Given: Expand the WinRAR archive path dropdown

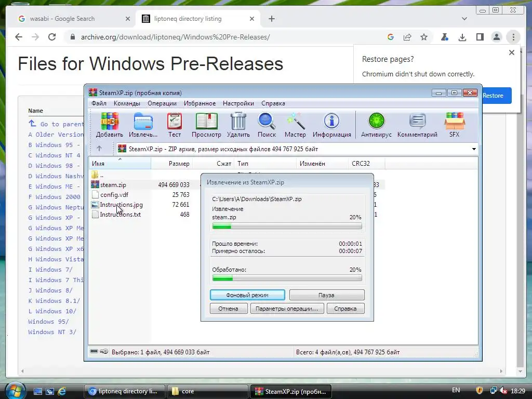Looking at the screenshot, I should [474, 149].
